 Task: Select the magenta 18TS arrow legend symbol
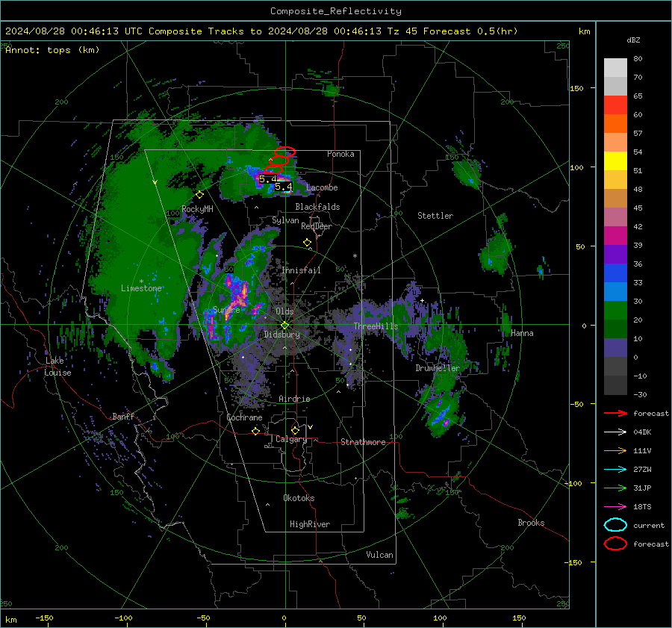615,507
